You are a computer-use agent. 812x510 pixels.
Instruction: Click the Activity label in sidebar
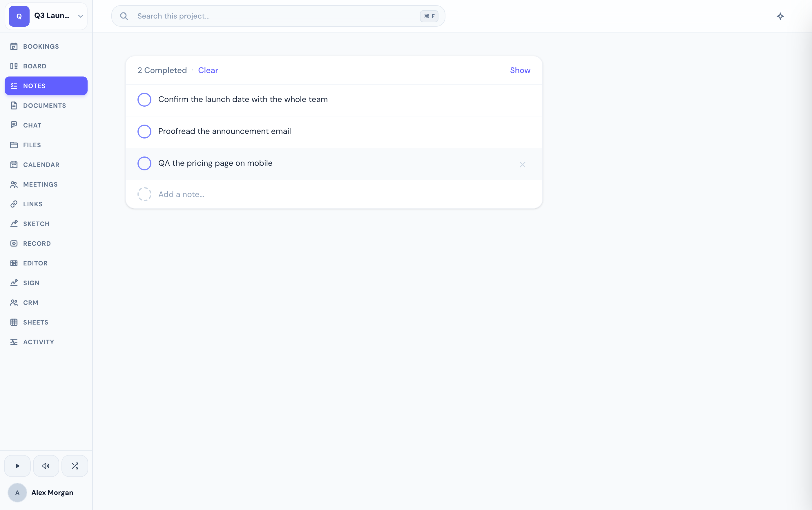[39, 342]
